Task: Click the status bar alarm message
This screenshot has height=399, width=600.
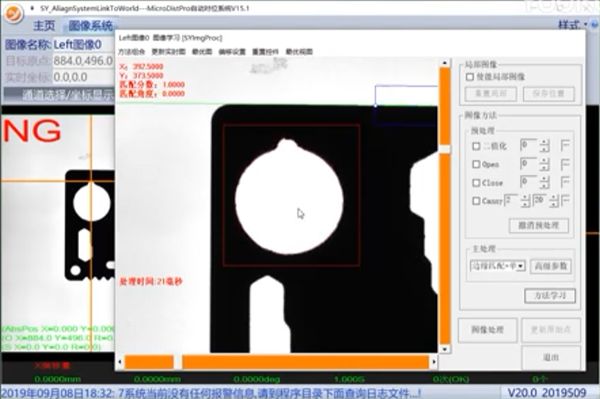Action: 211,393
